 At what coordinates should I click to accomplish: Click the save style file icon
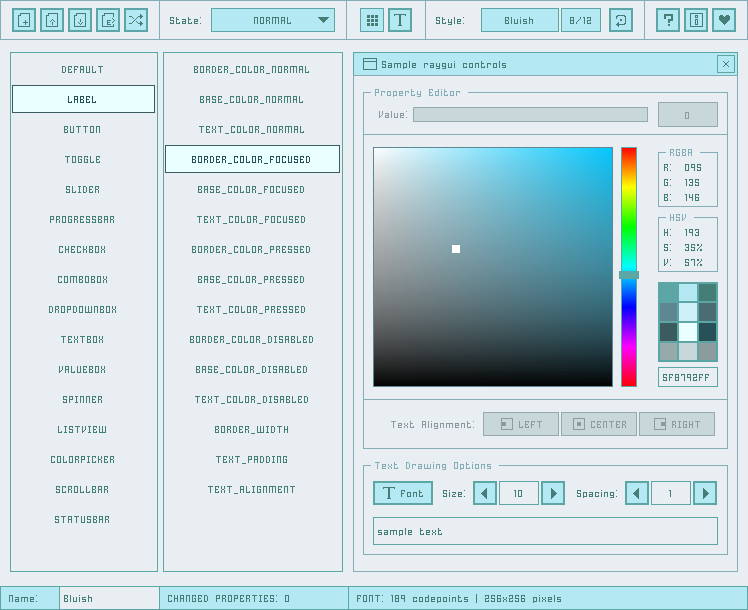tap(80, 20)
